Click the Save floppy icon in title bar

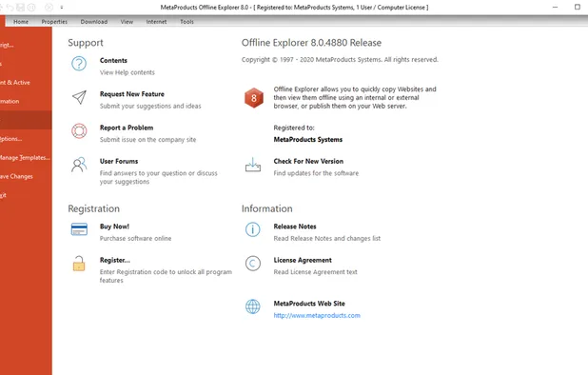(x=21, y=7)
